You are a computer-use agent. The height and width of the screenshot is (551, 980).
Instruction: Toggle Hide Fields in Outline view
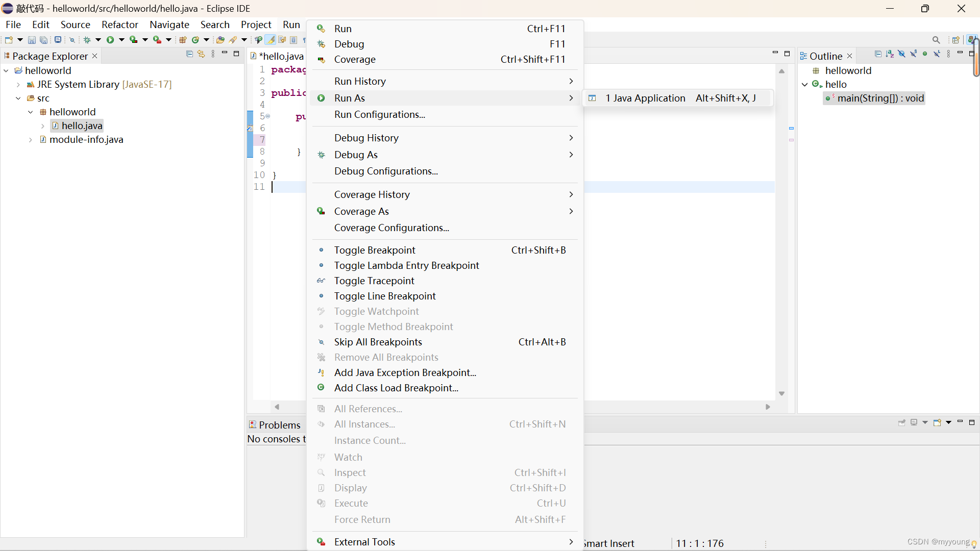pos(901,54)
